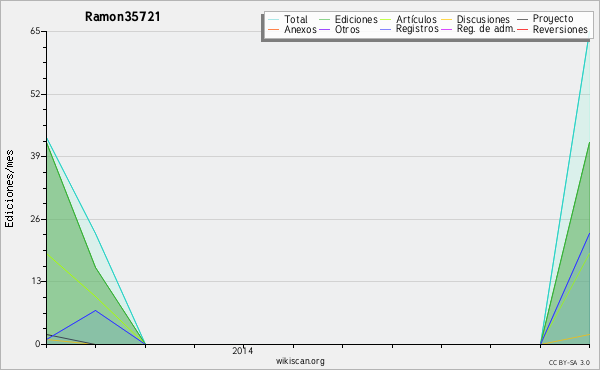The width and height of the screenshot is (600, 370).
Task: Click the Reversiones legend label
Action: 560,29
